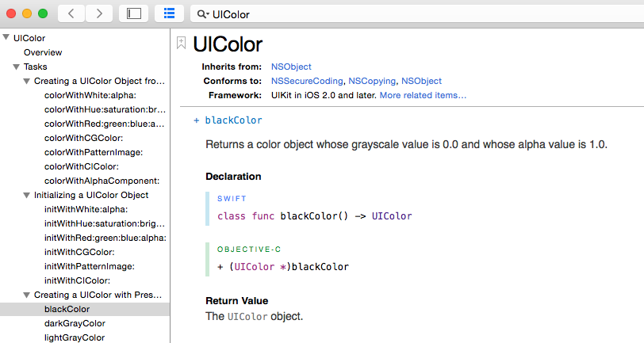Viewport: 644px width, 343px height.
Task: Click the UIColor return type in Swift declaration
Action: pyautogui.click(x=392, y=215)
